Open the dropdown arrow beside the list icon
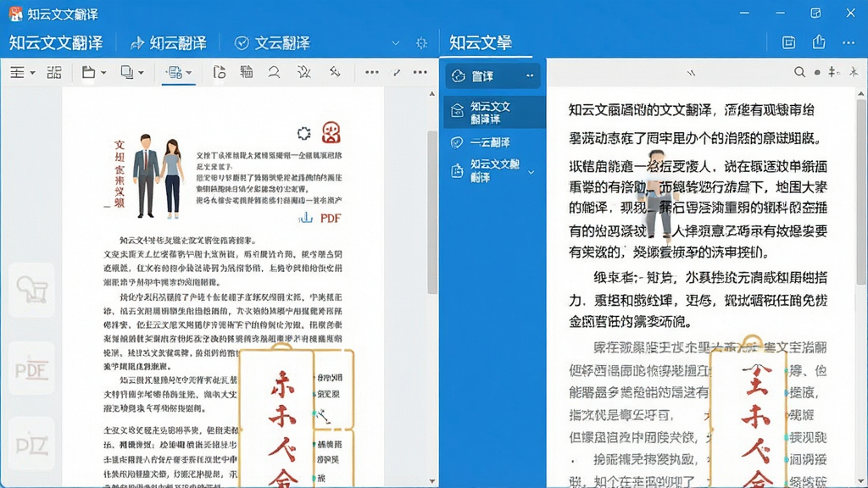The width and height of the screenshot is (868, 488). (x=33, y=73)
